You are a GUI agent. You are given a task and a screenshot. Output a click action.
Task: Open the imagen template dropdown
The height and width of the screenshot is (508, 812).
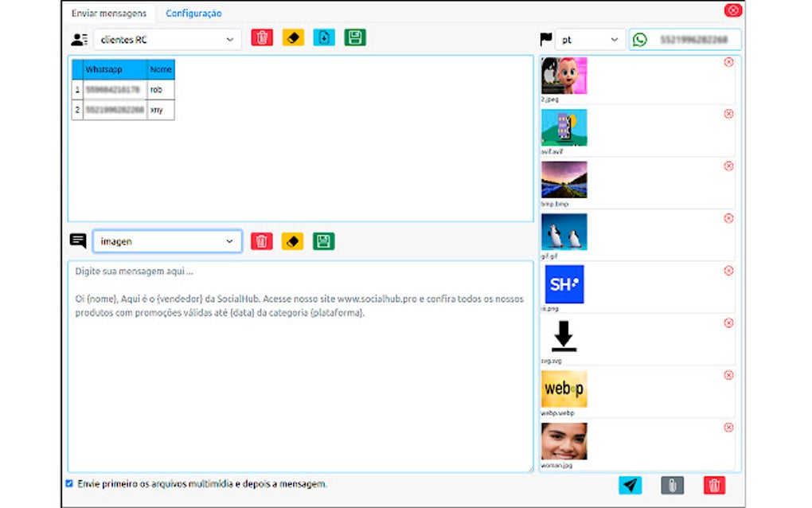point(167,240)
